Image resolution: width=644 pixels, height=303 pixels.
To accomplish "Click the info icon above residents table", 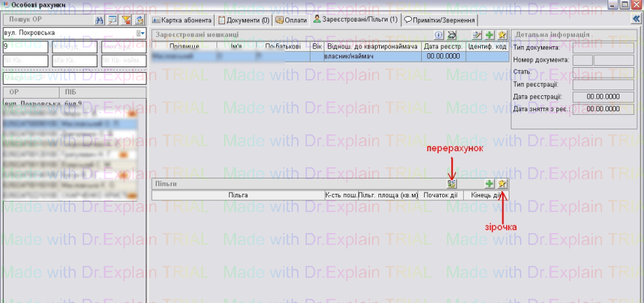I will (x=439, y=34).
